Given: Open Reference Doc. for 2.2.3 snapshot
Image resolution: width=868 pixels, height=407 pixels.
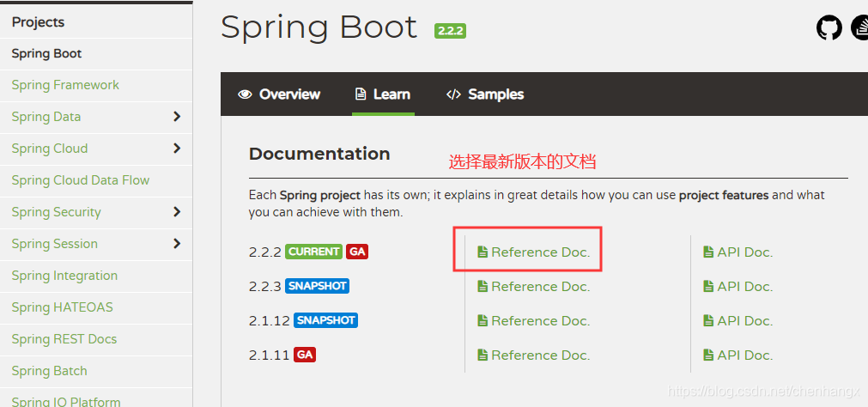Looking at the screenshot, I should pyautogui.click(x=534, y=286).
